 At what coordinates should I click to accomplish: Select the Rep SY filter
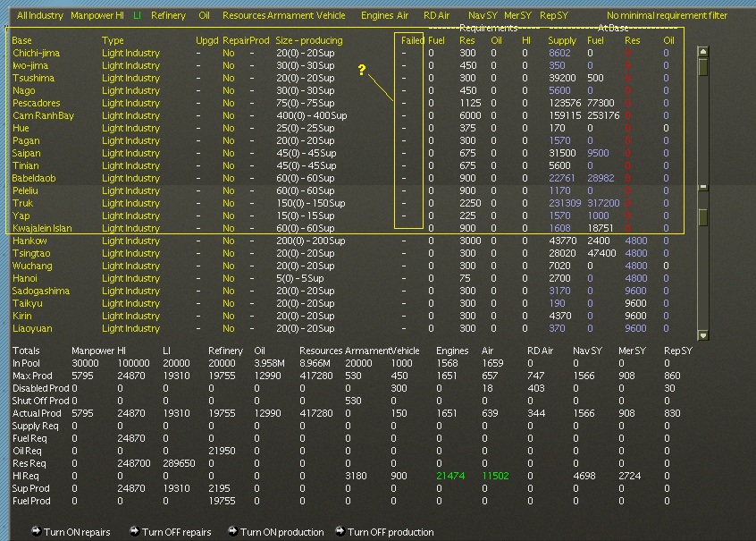point(554,15)
